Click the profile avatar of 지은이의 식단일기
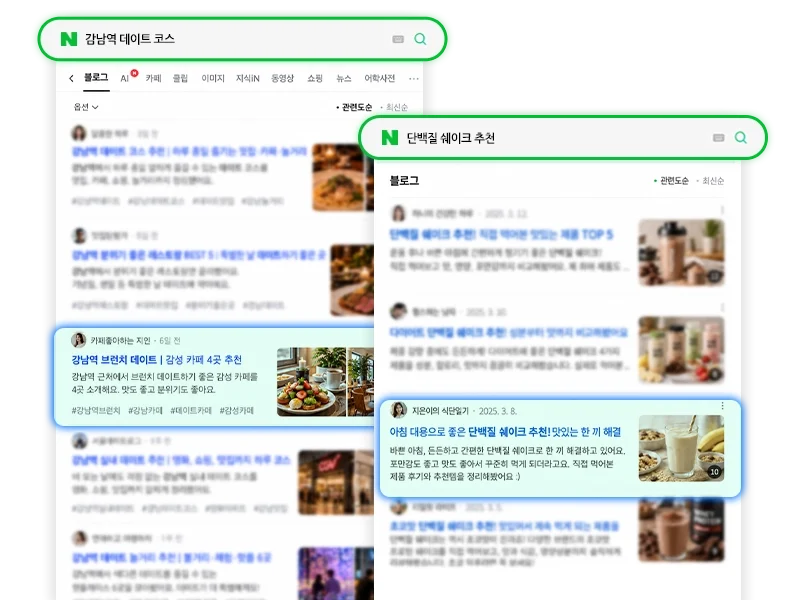This screenshot has width=800, height=600. tap(398, 410)
